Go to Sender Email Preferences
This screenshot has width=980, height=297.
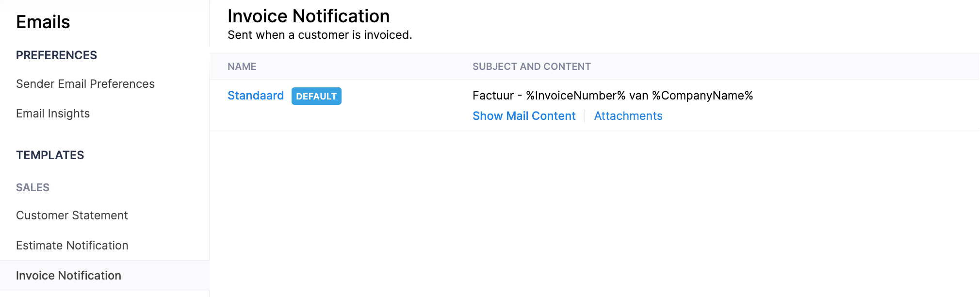(x=85, y=84)
